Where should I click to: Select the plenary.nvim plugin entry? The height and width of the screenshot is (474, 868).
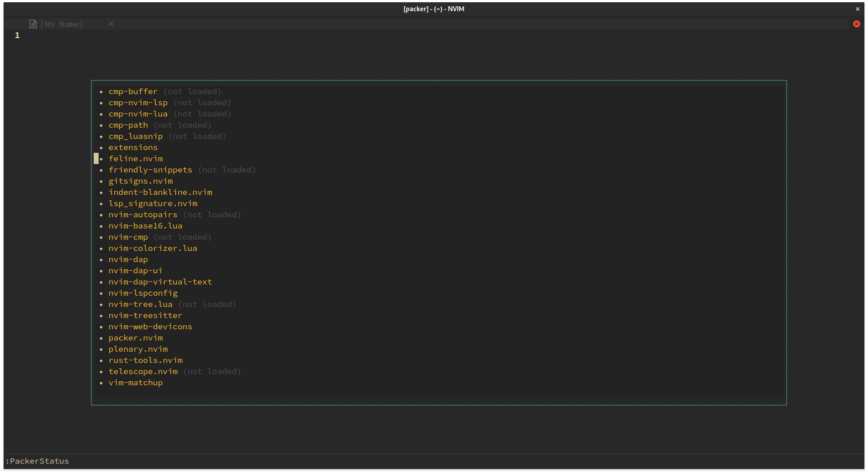pyautogui.click(x=138, y=349)
